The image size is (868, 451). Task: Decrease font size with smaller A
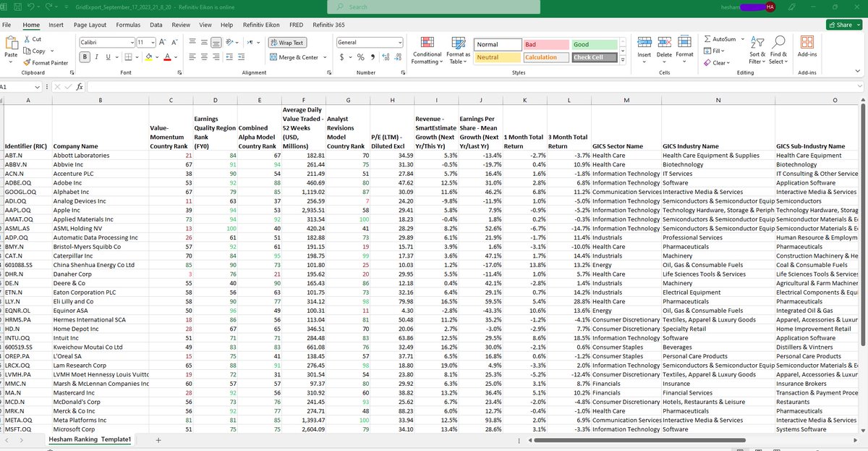coord(174,43)
